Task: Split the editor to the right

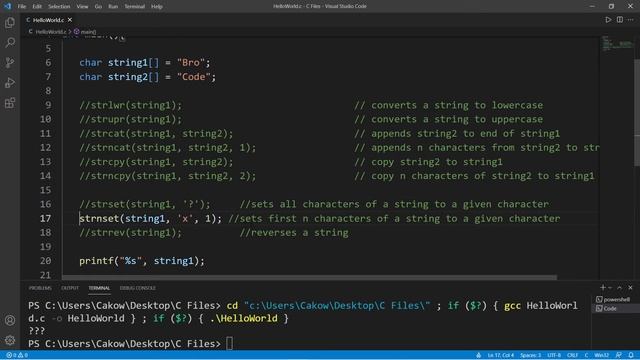Action: (620, 20)
